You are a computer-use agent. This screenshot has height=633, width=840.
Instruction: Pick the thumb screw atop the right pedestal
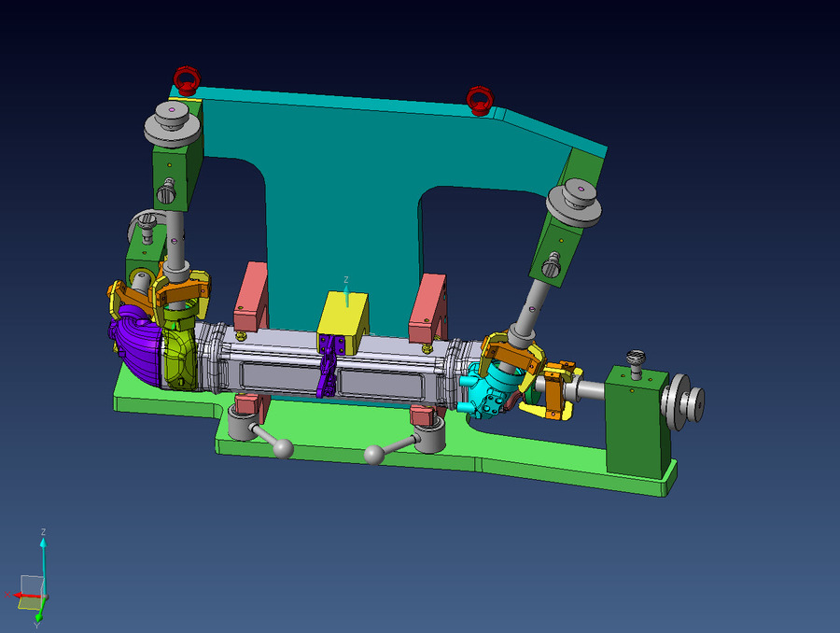click(637, 359)
